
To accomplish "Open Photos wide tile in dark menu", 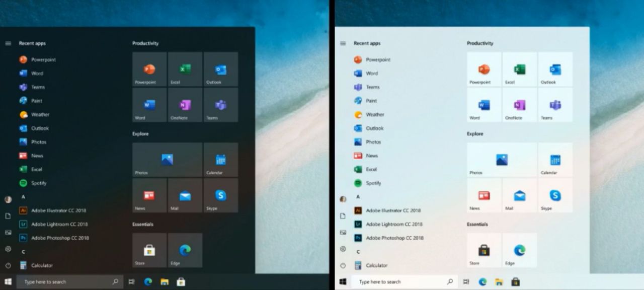I will tap(167, 160).
